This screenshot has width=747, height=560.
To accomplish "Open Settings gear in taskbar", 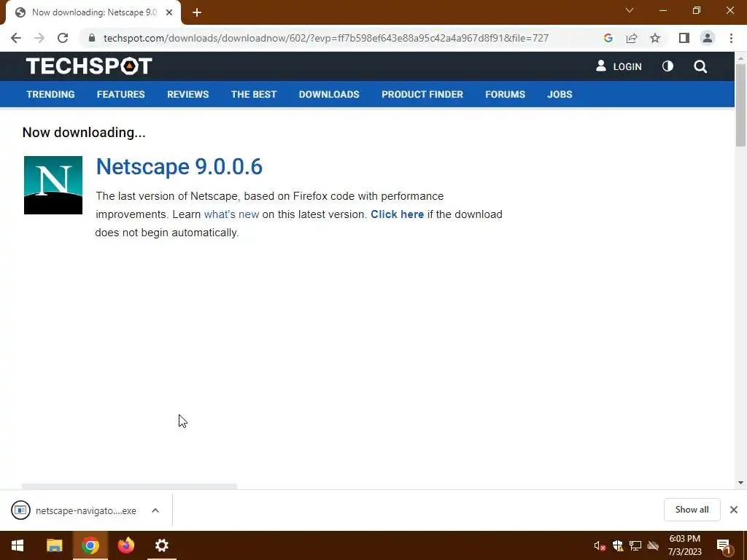I will click(162, 545).
